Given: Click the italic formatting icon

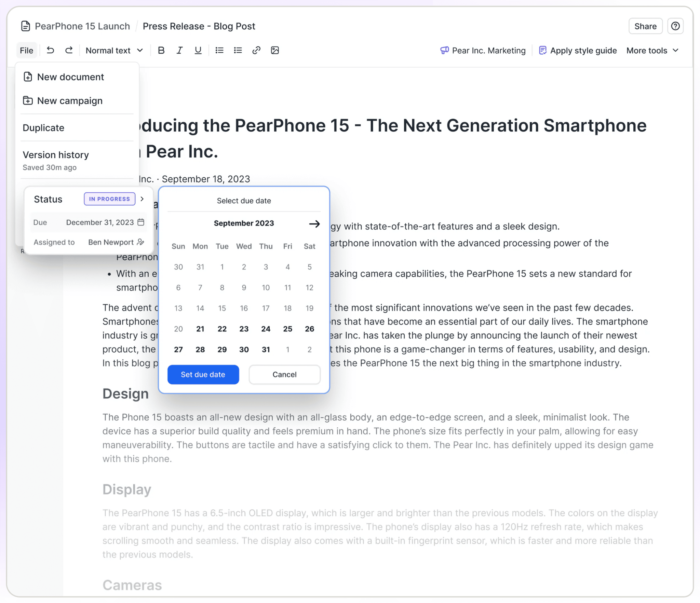Looking at the screenshot, I should 179,50.
